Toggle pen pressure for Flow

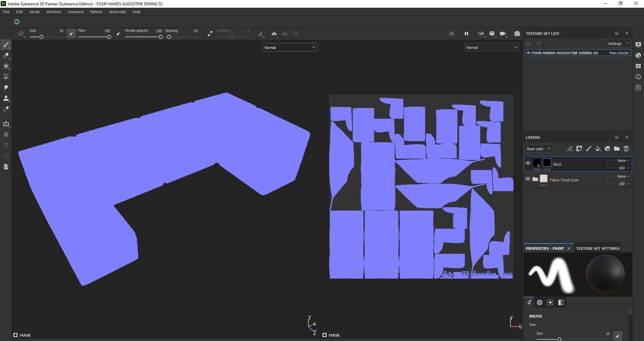coord(118,34)
